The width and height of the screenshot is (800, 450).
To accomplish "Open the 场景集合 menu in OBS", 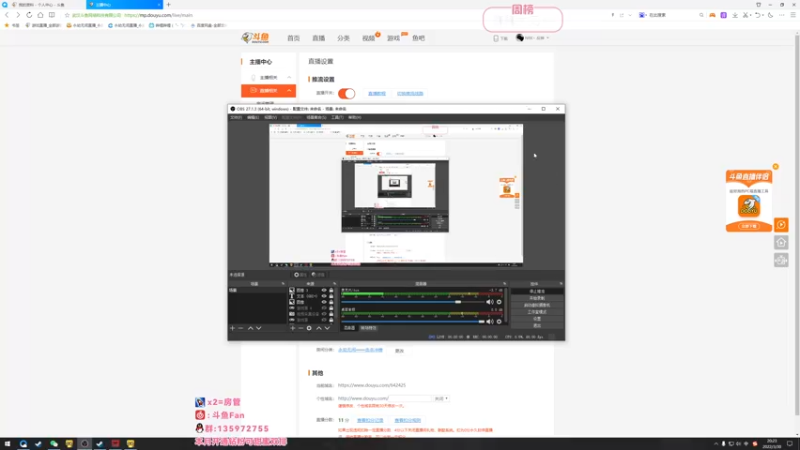I will point(316,117).
